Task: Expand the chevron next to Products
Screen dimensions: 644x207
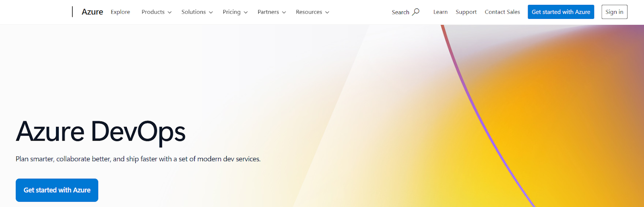Action: click(170, 12)
